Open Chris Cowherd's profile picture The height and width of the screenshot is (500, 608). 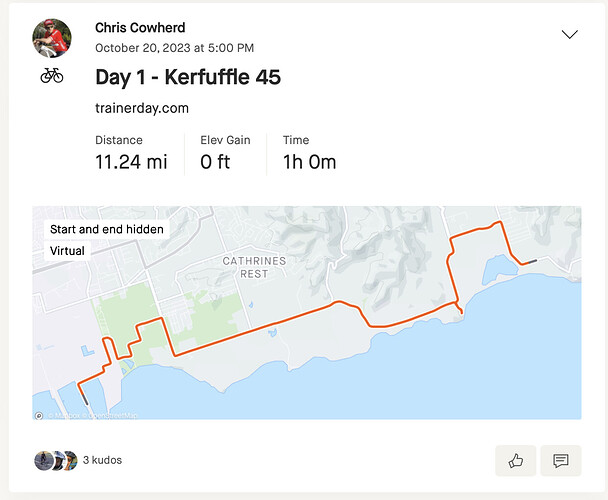(52, 38)
